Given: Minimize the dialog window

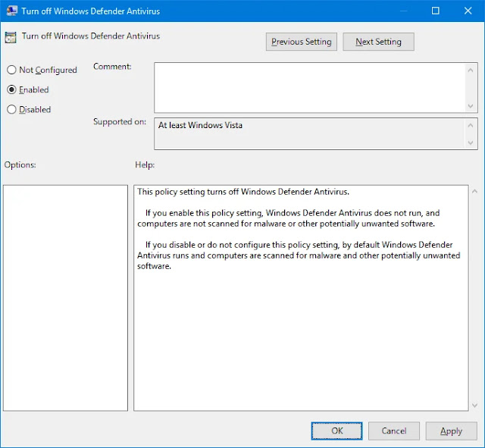Looking at the screenshot, I should pos(403,11).
